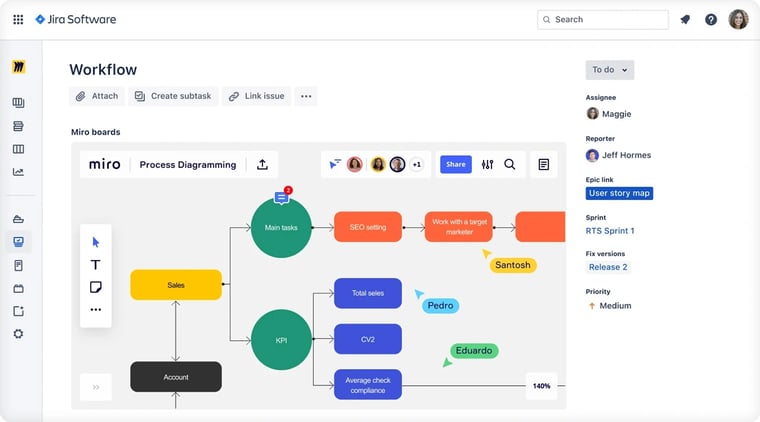Open the app switcher grid icon
This screenshot has height=422, width=760.
coord(18,19)
